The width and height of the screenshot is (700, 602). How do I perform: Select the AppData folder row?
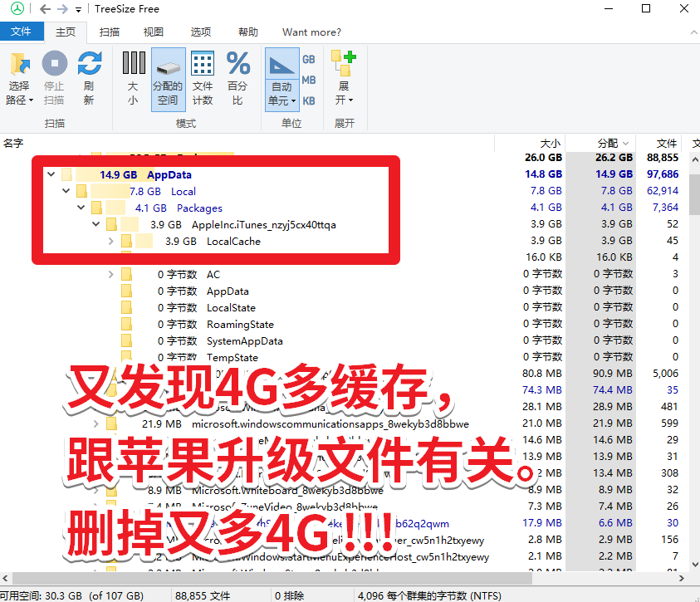tap(169, 174)
